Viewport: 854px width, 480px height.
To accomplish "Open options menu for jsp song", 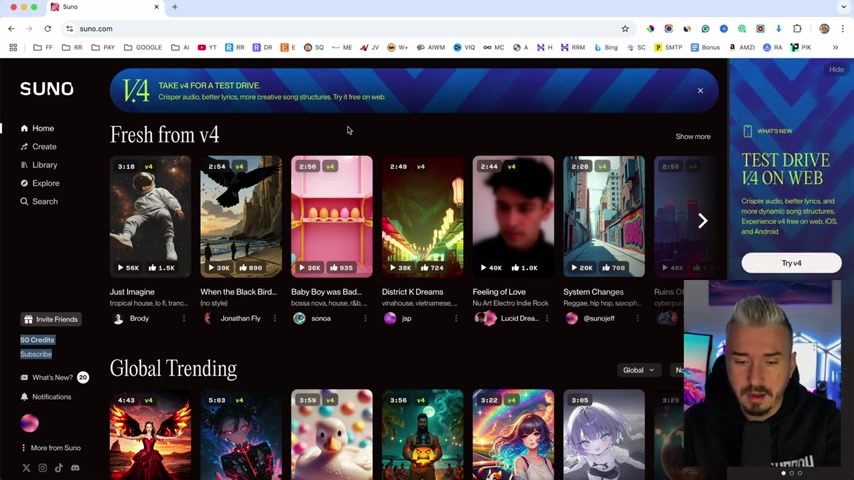I will pos(456,319).
